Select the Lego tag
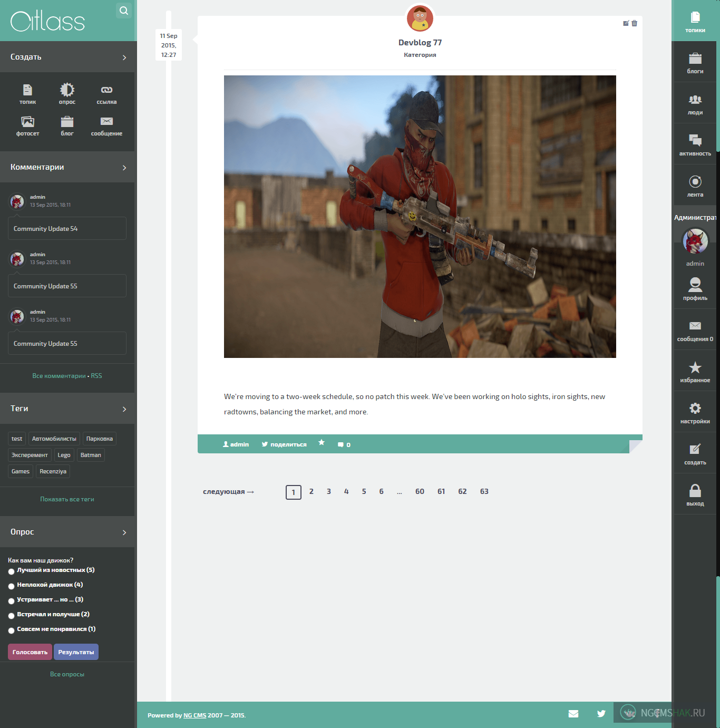Image resolution: width=720 pixels, height=728 pixels. [x=64, y=455]
